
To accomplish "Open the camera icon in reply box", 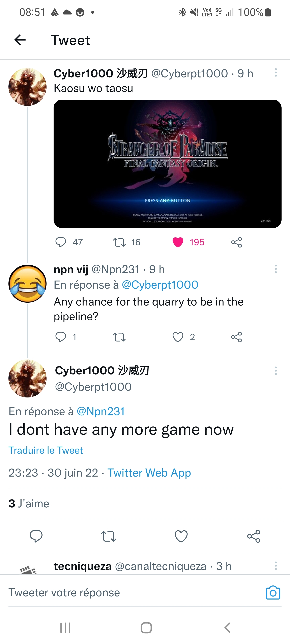I will [273, 592].
